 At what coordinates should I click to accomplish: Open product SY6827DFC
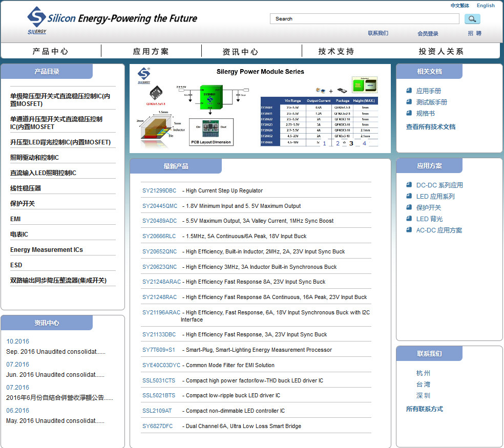tap(158, 426)
